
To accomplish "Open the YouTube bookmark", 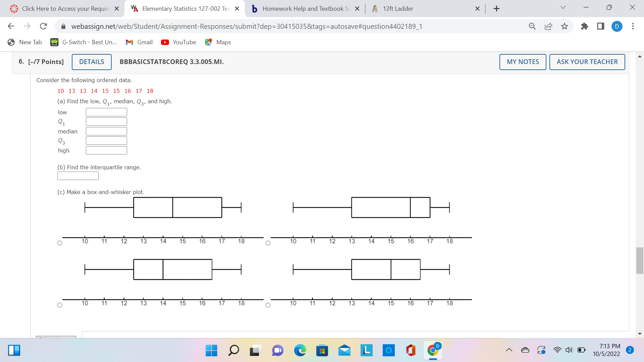I will tap(178, 42).
